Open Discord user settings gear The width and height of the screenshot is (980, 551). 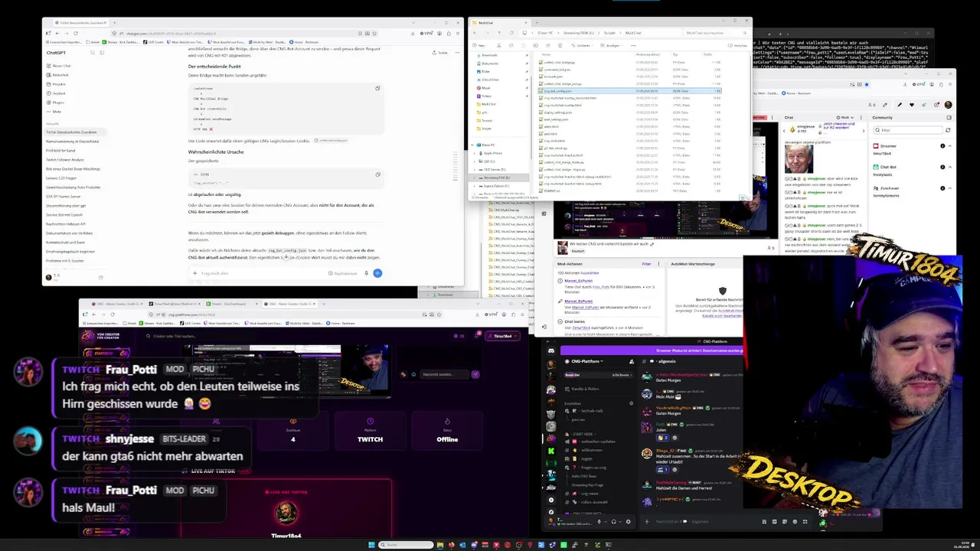click(629, 522)
